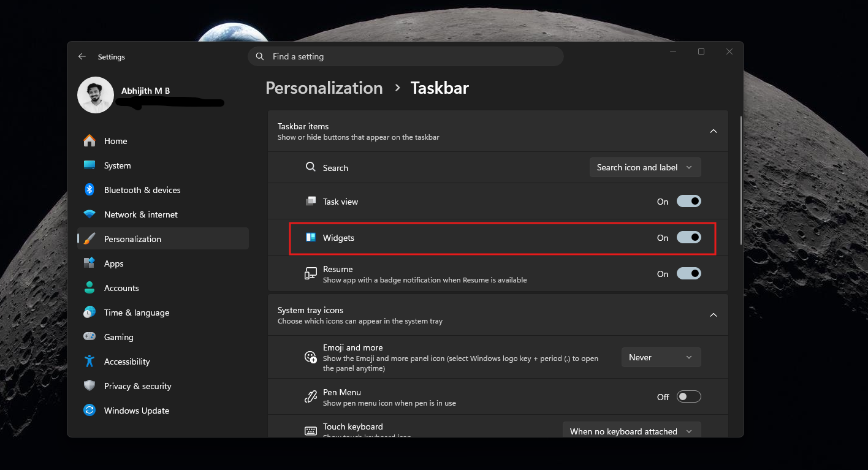Click the Apps icon in sidebar
This screenshot has width=868, height=470.
pyautogui.click(x=89, y=263)
